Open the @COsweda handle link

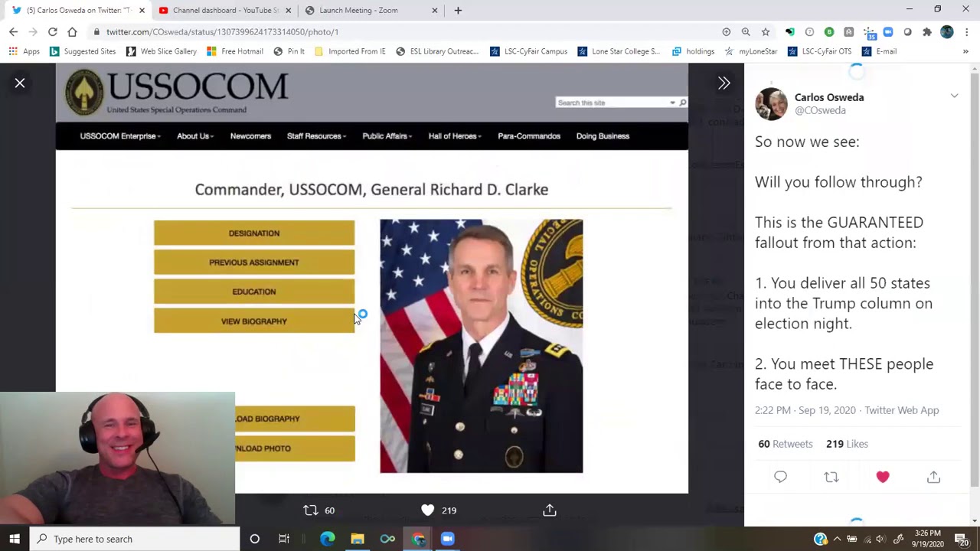pyautogui.click(x=820, y=110)
